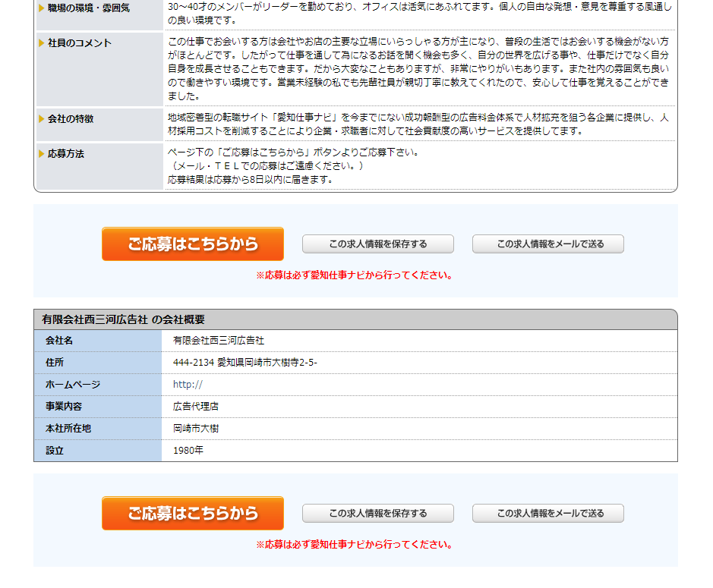This screenshot has height=588, width=713.
Task: Click the arrow icon beside 会社の特徴
Action: pos(42,119)
